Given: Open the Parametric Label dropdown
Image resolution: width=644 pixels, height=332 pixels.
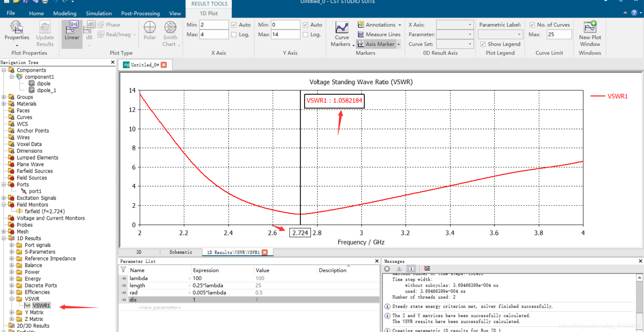Looking at the screenshot, I should [x=500, y=34].
